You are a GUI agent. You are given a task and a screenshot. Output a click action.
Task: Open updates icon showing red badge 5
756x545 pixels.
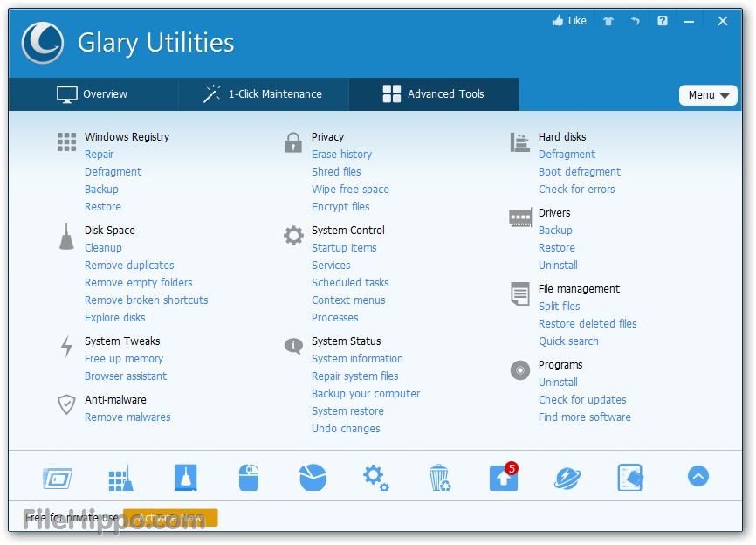pos(503,477)
